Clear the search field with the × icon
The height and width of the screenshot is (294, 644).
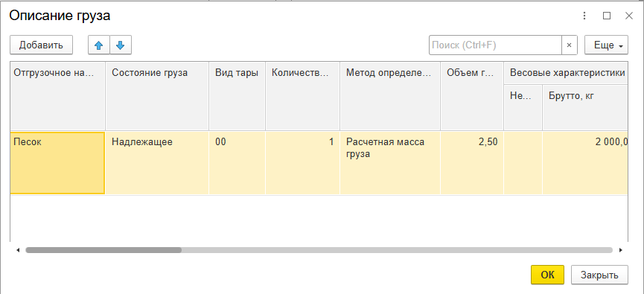(x=570, y=45)
